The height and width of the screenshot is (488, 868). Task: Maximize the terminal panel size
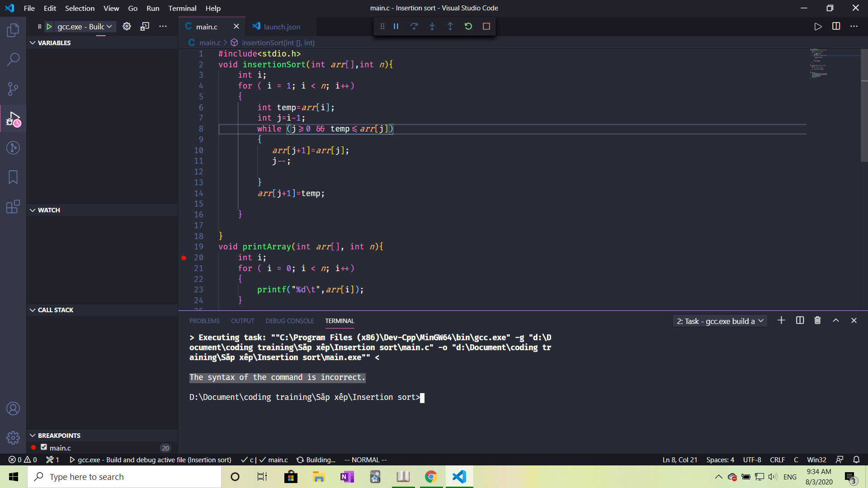click(836, 320)
